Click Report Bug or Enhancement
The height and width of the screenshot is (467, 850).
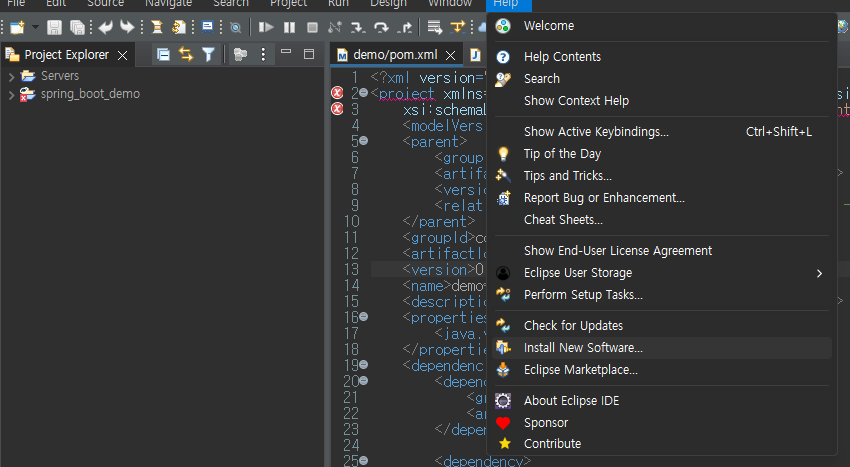[x=662, y=197]
